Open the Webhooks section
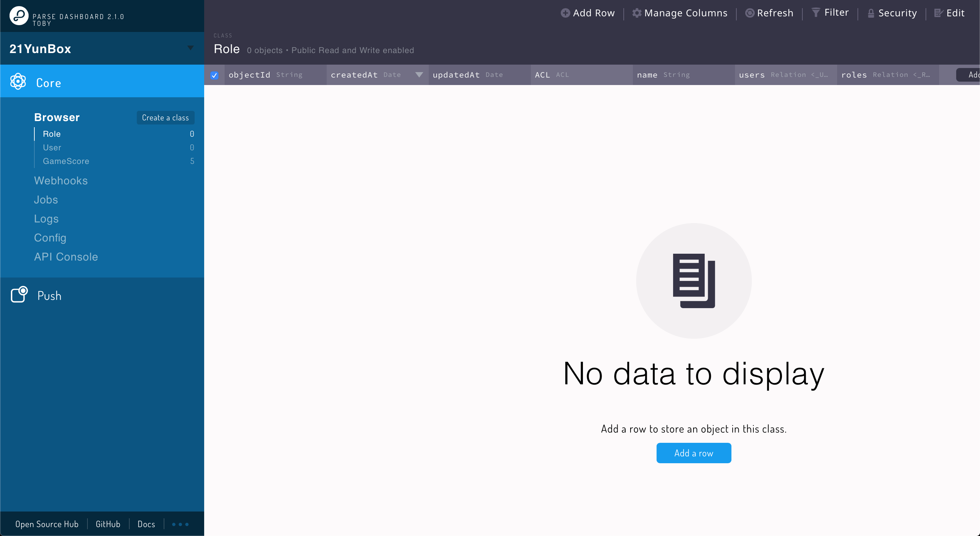The height and width of the screenshot is (536, 980). coord(61,181)
